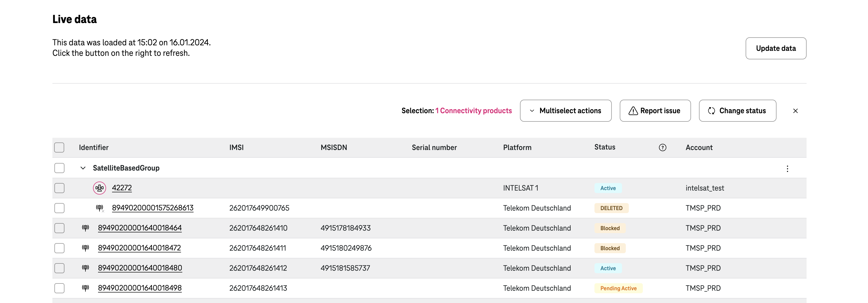Click antenna icon beside 89490200001640018464
This screenshot has width=868, height=303.
85,228
